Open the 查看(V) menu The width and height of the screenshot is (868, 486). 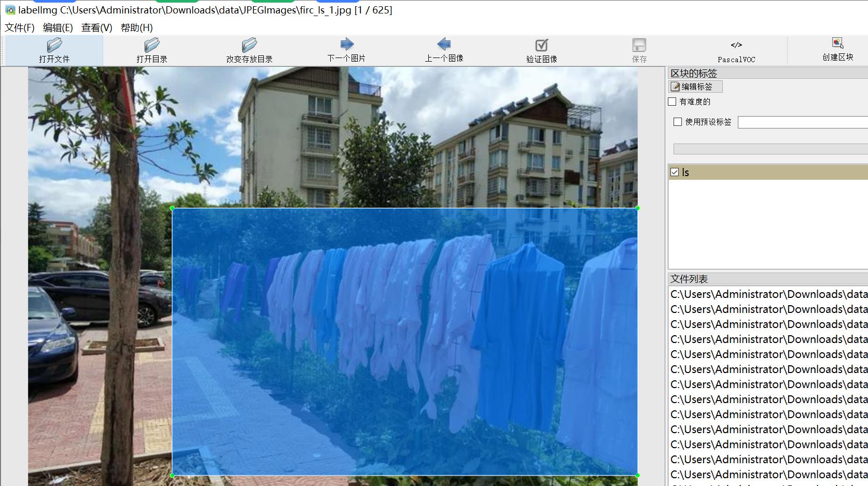pyautogui.click(x=97, y=27)
